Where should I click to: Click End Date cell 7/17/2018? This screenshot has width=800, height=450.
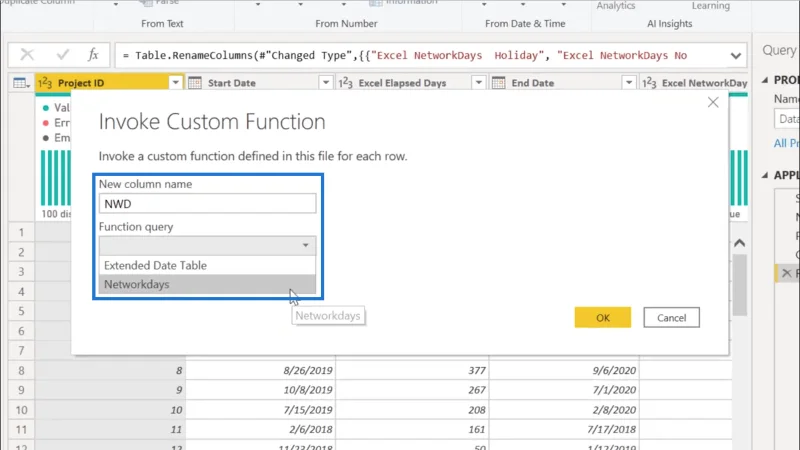(564, 430)
